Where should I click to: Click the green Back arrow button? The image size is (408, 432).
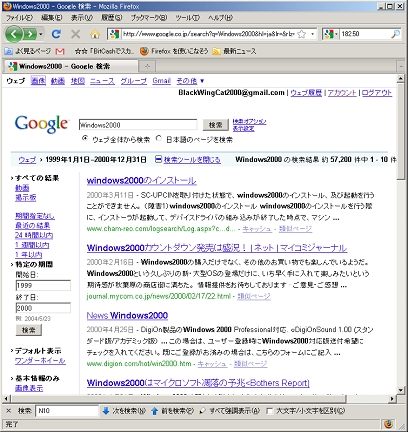coord(14,34)
